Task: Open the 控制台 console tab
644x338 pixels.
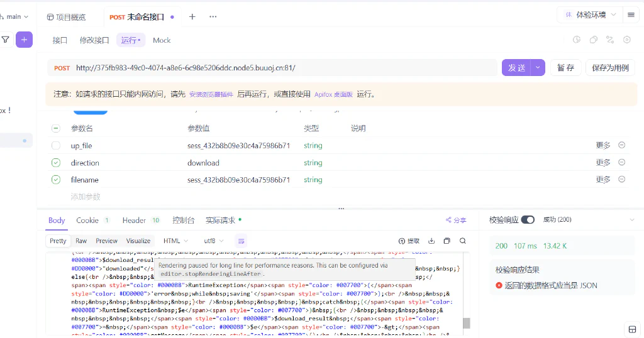Action: pos(183,221)
